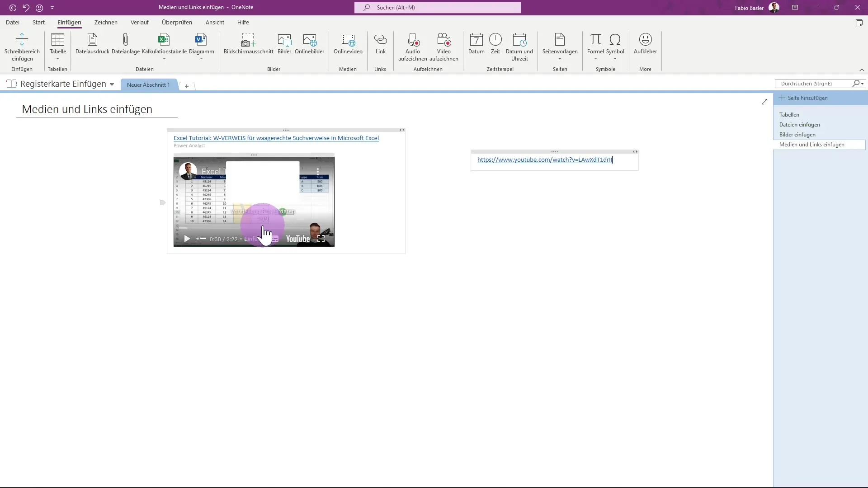Click the page title Medien und Links einfügen
The width and height of the screenshot is (868, 488).
[x=87, y=109]
